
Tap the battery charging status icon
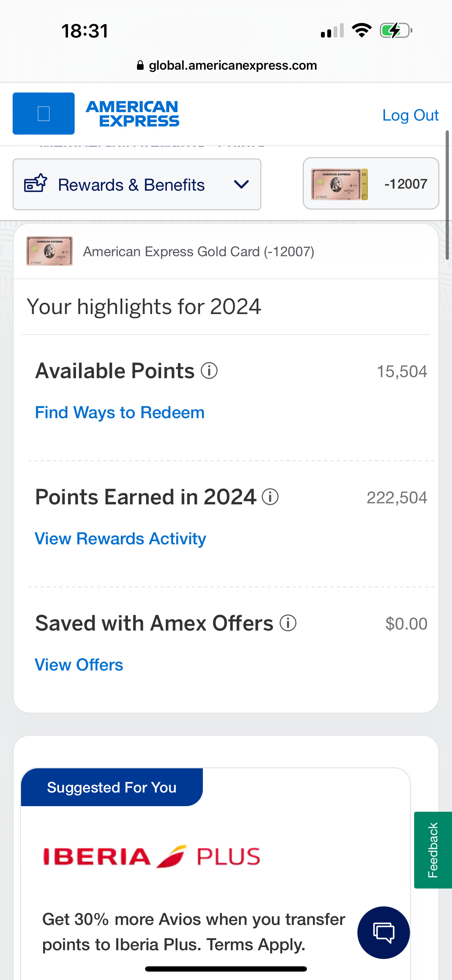(395, 30)
